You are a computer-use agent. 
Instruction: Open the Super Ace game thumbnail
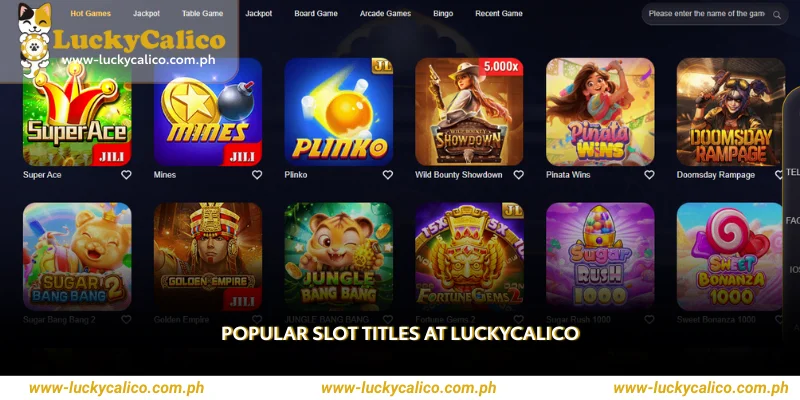click(x=77, y=112)
